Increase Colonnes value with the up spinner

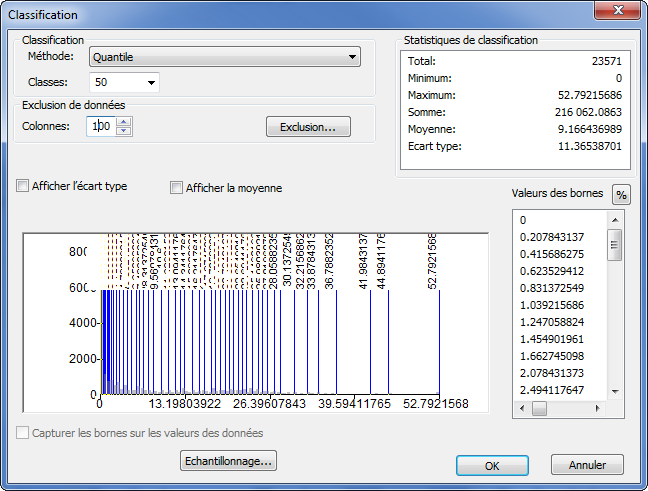124,122
